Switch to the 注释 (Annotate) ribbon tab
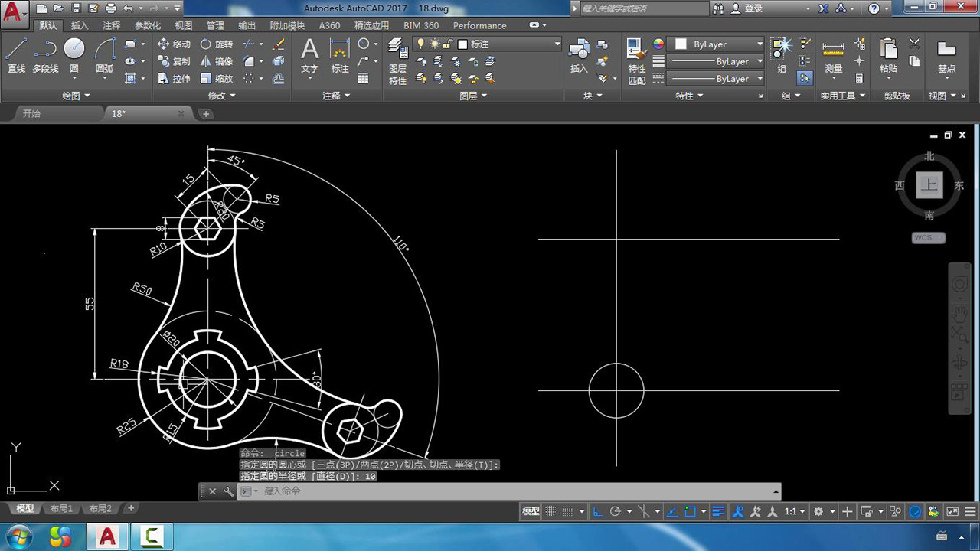Viewport: 980px width, 551px height. [112, 25]
